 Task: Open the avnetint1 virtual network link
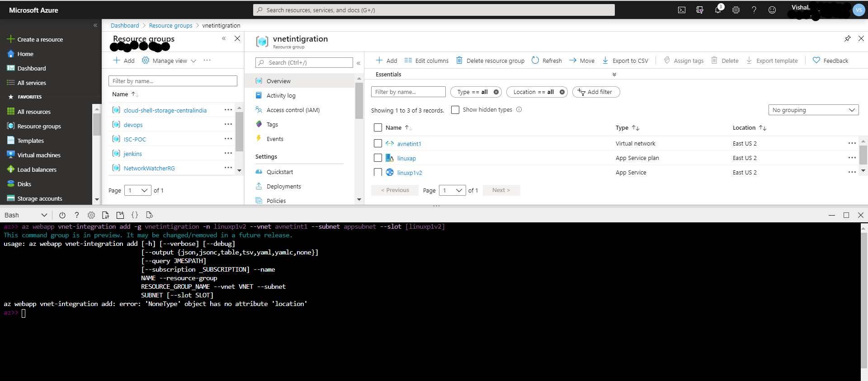(x=409, y=144)
